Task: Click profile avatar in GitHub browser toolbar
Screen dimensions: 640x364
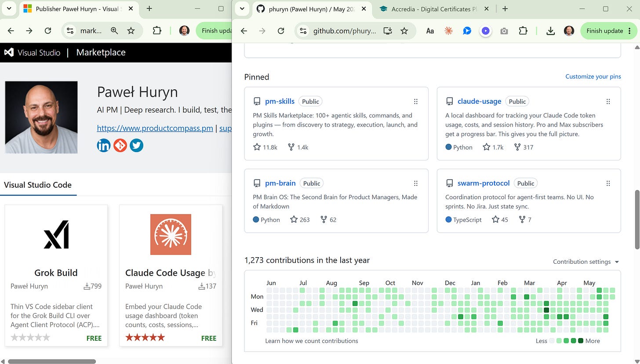Action: (x=569, y=31)
